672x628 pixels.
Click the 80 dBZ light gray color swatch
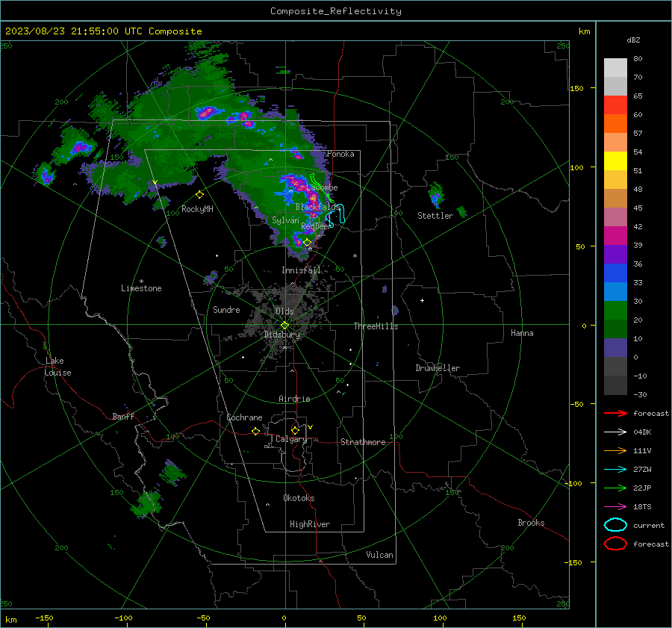click(615, 68)
